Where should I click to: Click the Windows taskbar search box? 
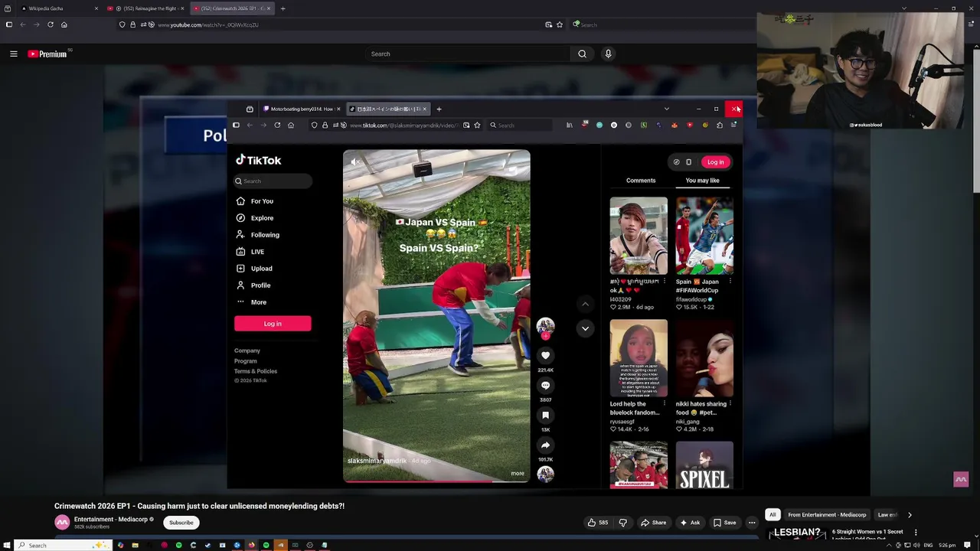(x=64, y=545)
